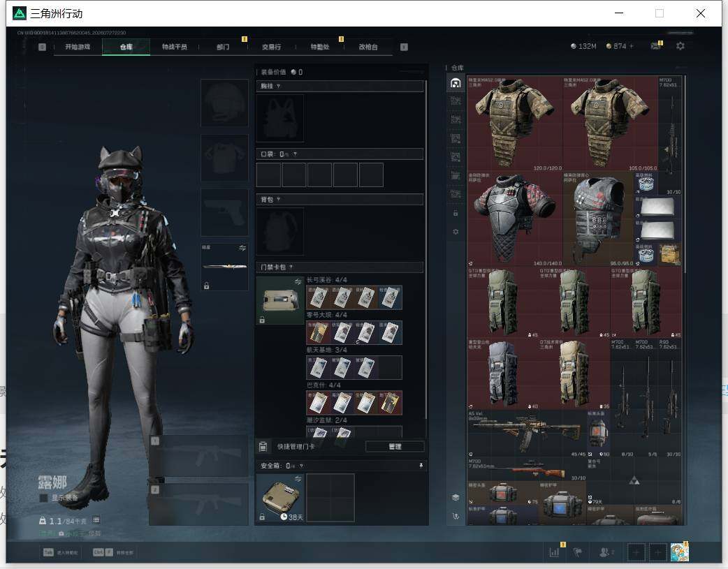728x569 pixels.
Task: Open the mail icon near settings gear
Action: click(x=655, y=46)
